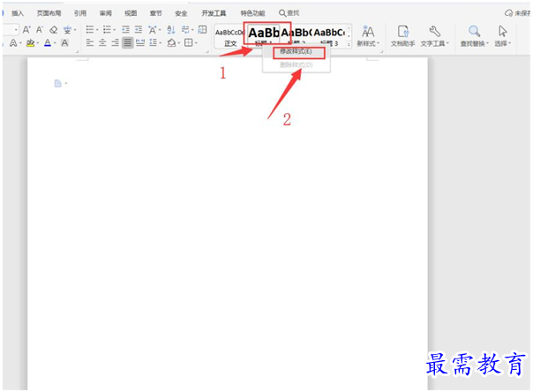The width and height of the screenshot is (533, 392).
Task: Open paragraph dialog launcher corner
Action: 207,52
